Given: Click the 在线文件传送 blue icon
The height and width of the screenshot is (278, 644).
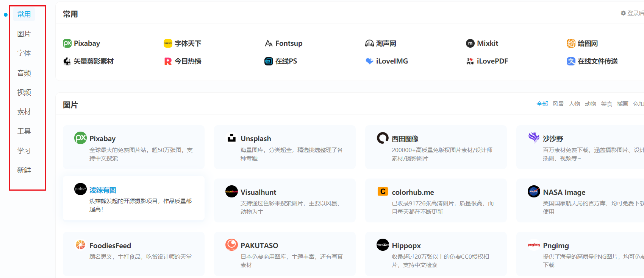Looking at the screenshot, I should [571, 61].
